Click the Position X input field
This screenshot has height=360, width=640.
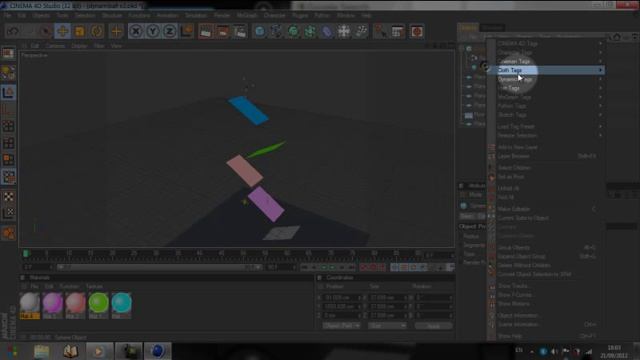click(x=342, y=298)
